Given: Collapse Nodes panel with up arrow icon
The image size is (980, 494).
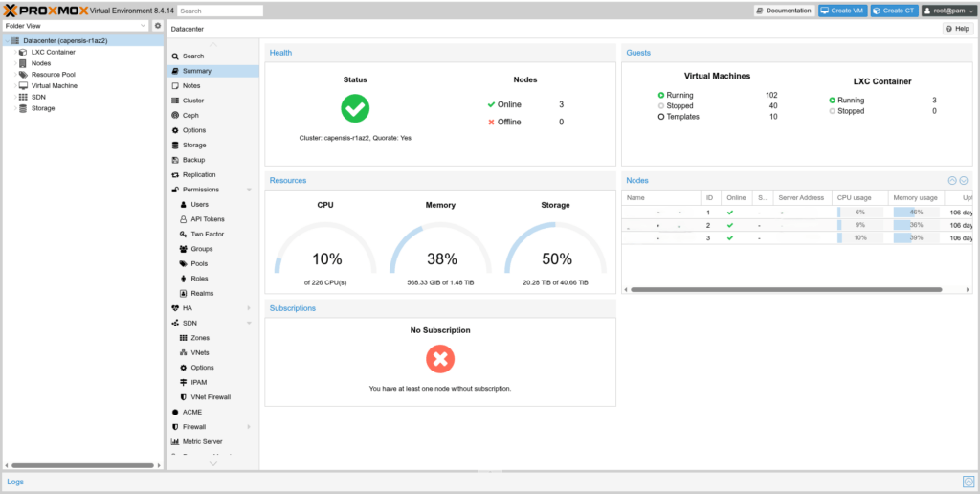Looking at the screenshot, I should pyautogui.click(x=952, y=180).
